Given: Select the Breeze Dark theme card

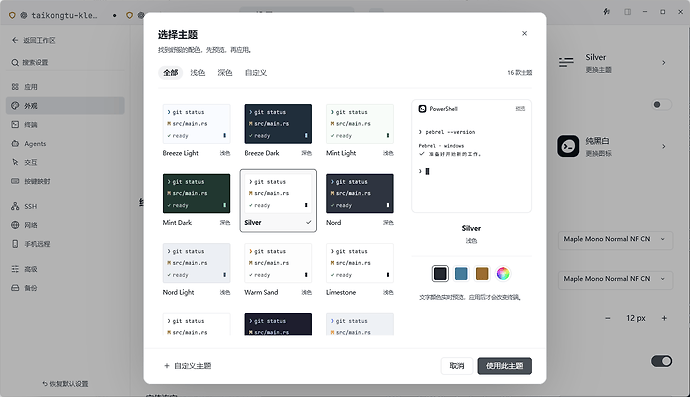Looking at the screenshot, I should tap(278, 131).
